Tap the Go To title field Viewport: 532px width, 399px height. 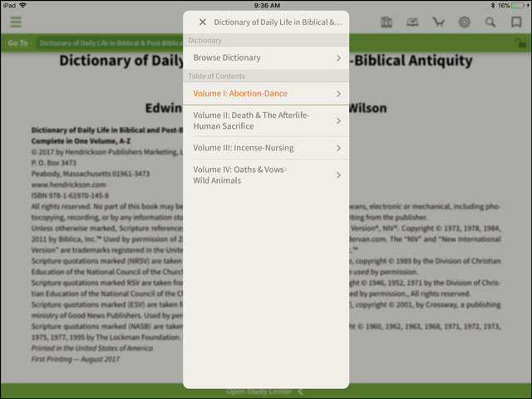110,43
